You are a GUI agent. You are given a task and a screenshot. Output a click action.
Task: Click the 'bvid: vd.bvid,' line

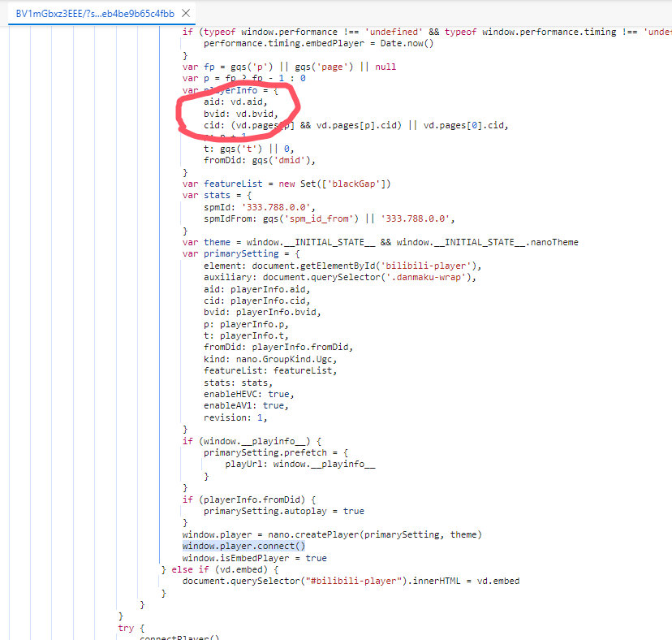[240, 114]
